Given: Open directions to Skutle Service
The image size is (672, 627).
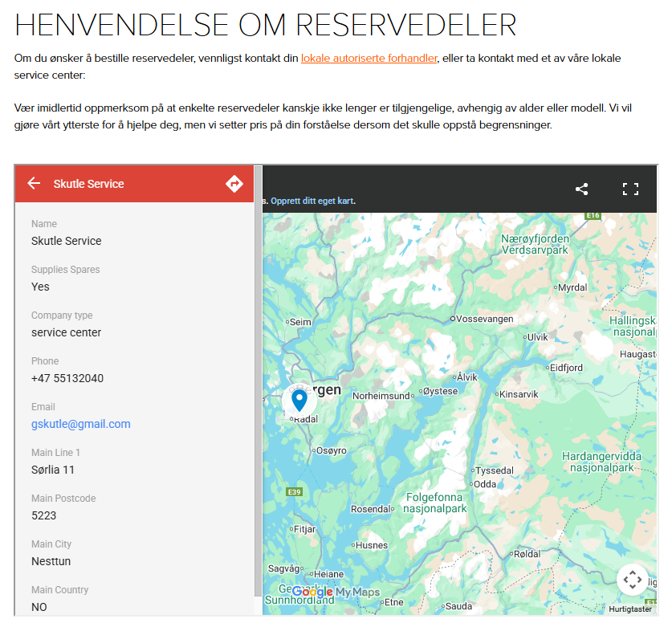Looking at the screenshot, I should (x=234, y=184).
